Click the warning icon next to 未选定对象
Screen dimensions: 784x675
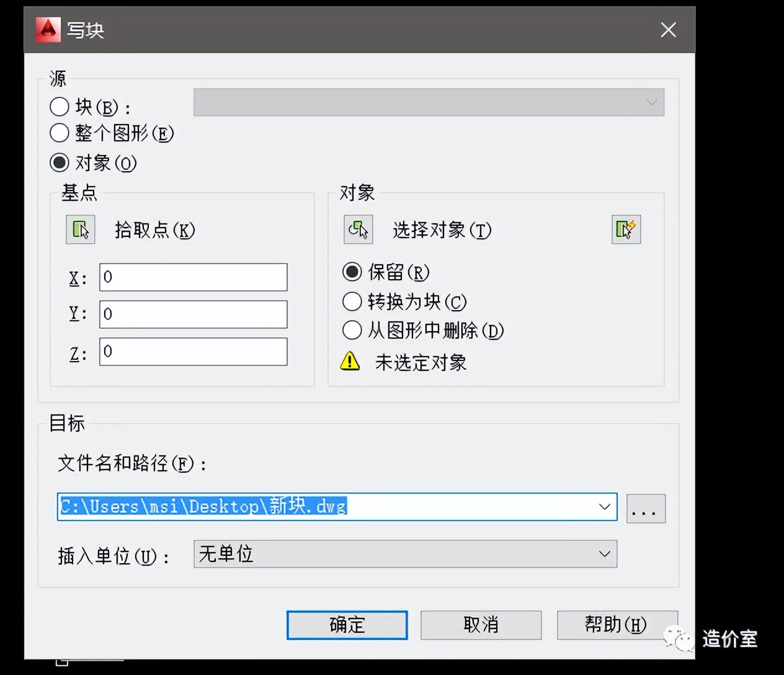tap(350, 361)
